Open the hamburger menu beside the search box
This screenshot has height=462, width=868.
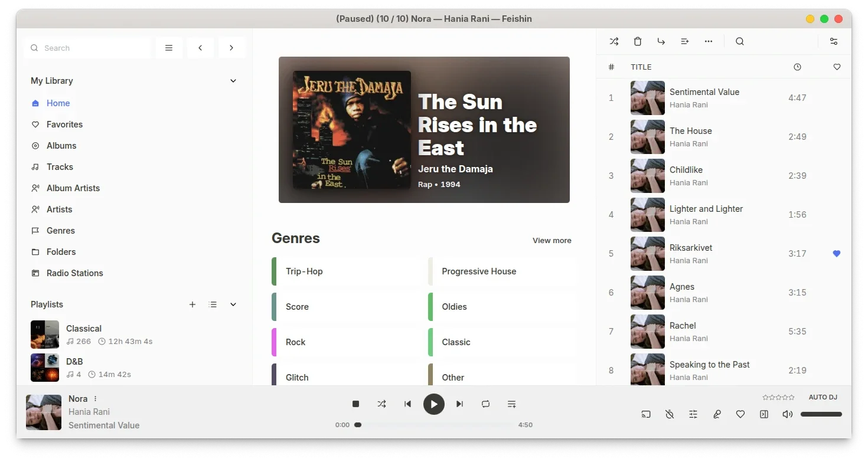169,48
